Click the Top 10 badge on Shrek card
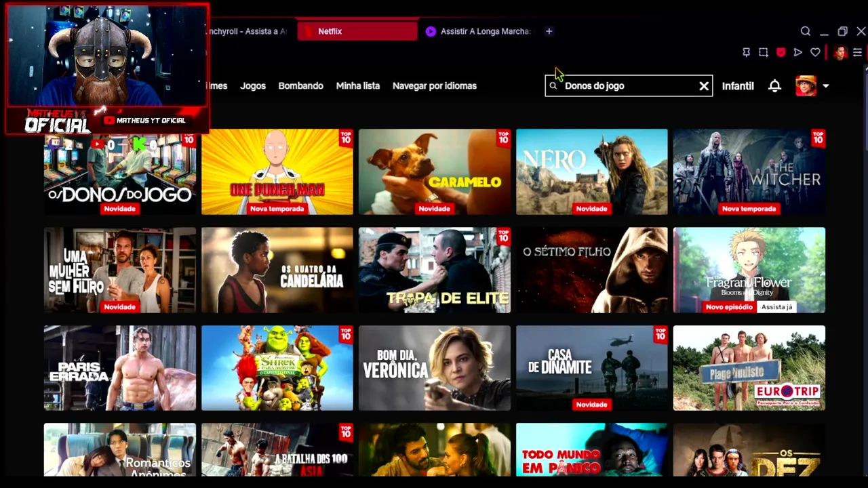Viewport: 868px width, 488px height. 346,333
